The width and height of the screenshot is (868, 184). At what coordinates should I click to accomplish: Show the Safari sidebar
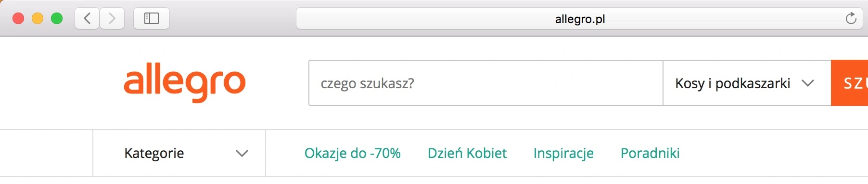point(152,19)
